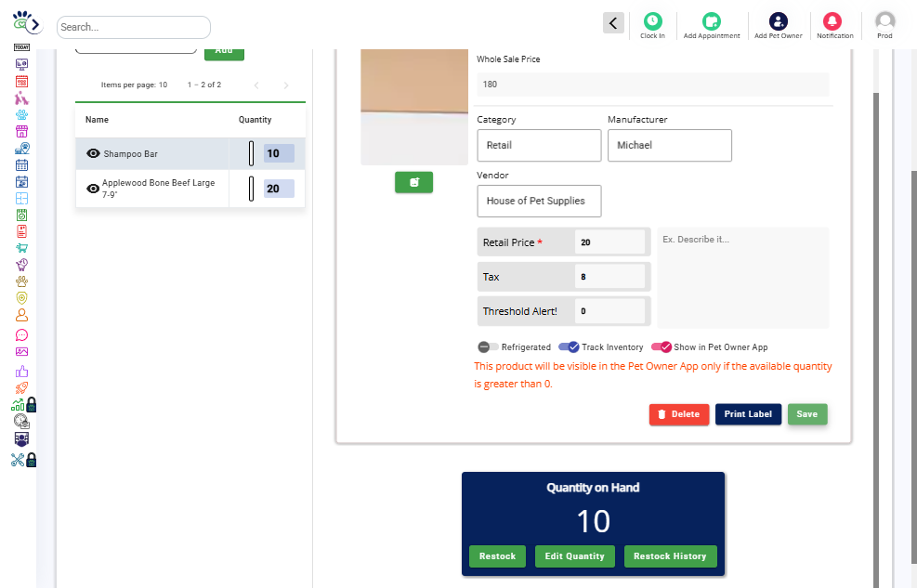Open the purple thumbs-up sidebar icon
The height and width of the screenshot is (588, 917).
pos(21,372)
